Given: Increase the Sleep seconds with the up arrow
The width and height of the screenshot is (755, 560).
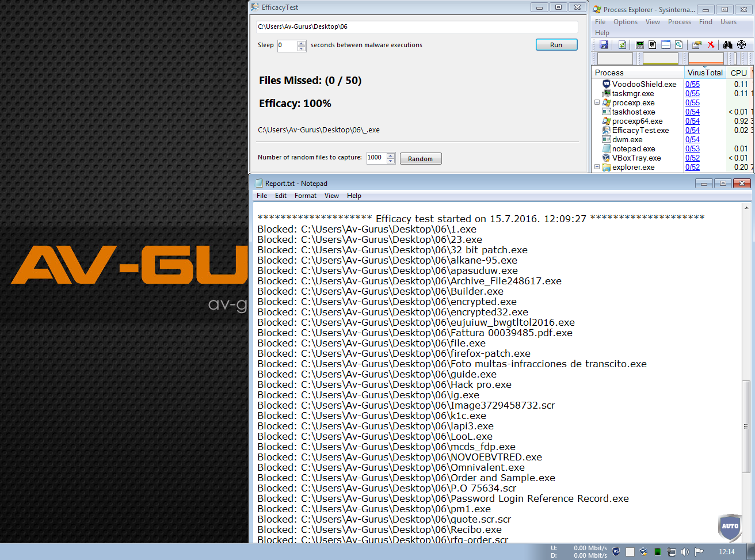Looking at the screenshot, I should [x=302, y=43].
